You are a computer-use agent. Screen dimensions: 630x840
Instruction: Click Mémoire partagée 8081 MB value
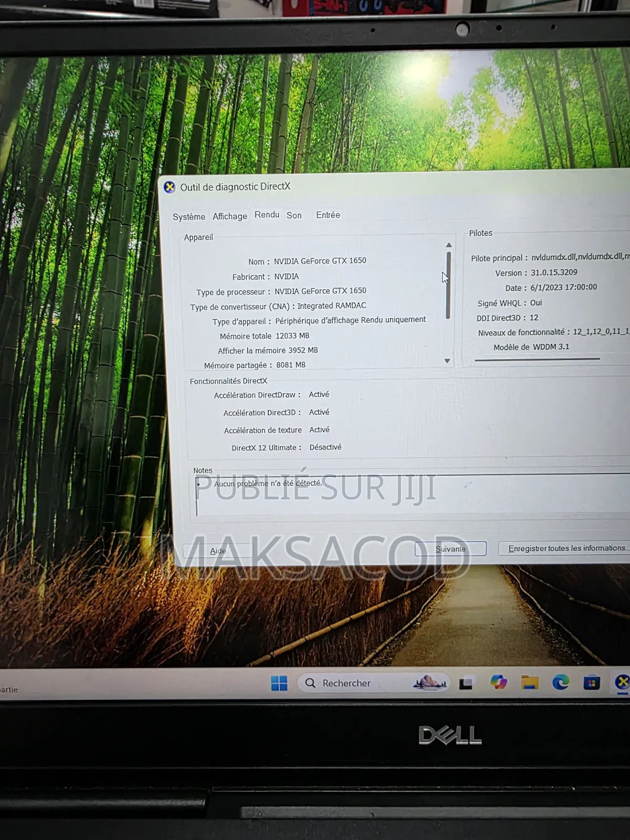tap(291, 365)
